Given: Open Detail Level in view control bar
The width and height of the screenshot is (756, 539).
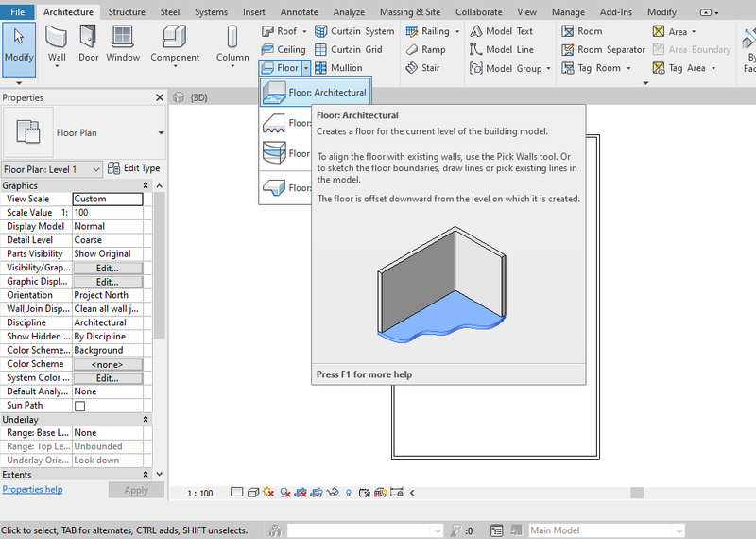Looking at the screenshot, I should point(237,493).
